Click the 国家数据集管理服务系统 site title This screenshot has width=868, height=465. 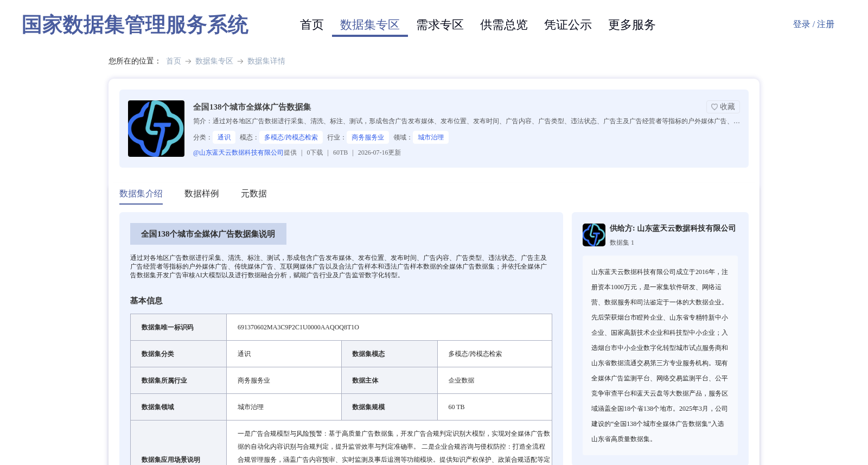135,25
